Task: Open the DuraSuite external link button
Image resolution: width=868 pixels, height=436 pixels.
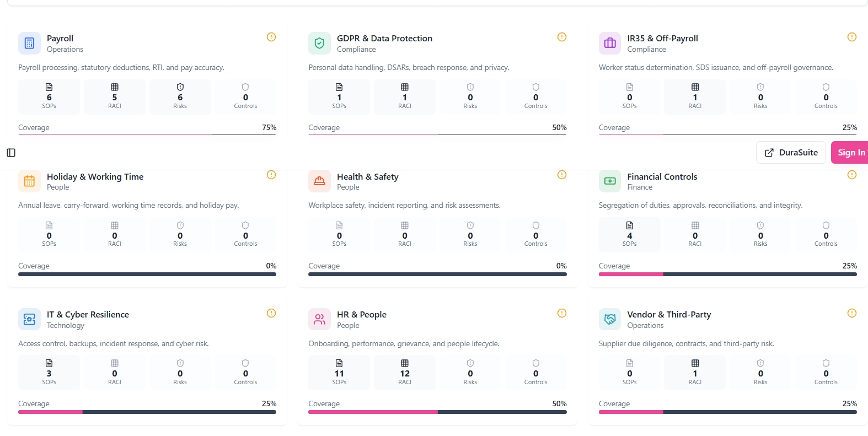Action: pyautogui.click(x=791, y=153)
